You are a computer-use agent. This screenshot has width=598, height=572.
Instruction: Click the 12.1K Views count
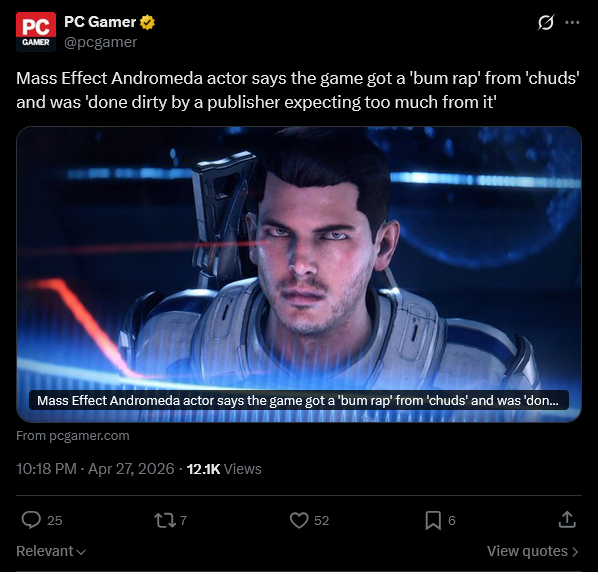[x=224, y=469]
